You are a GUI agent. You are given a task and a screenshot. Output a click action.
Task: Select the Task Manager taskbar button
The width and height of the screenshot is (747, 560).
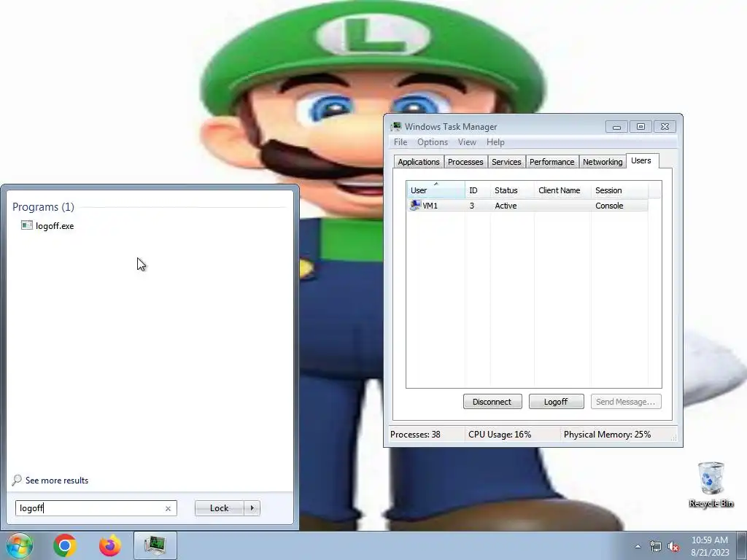click(155, 545)
